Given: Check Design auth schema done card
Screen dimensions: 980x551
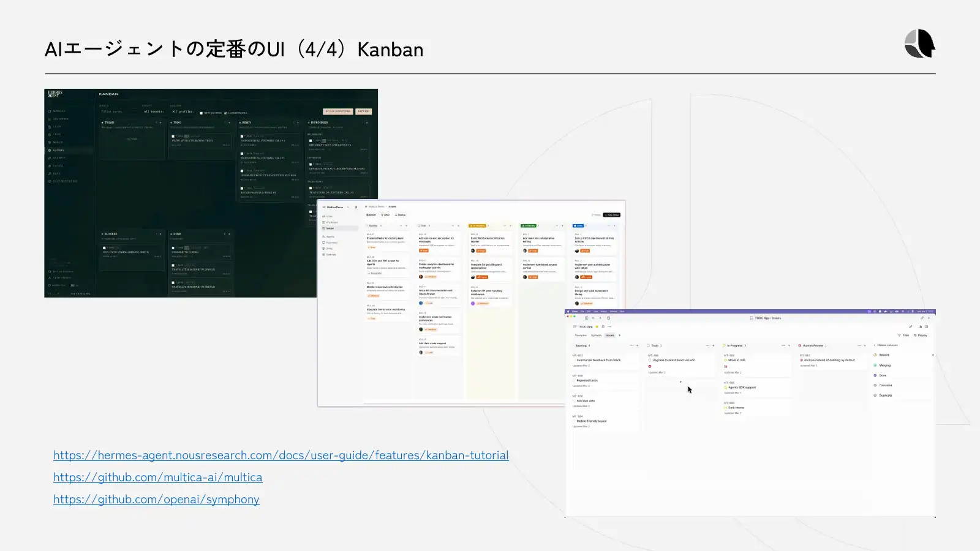Looking at the screenshot, I should [x=173, y=248].
